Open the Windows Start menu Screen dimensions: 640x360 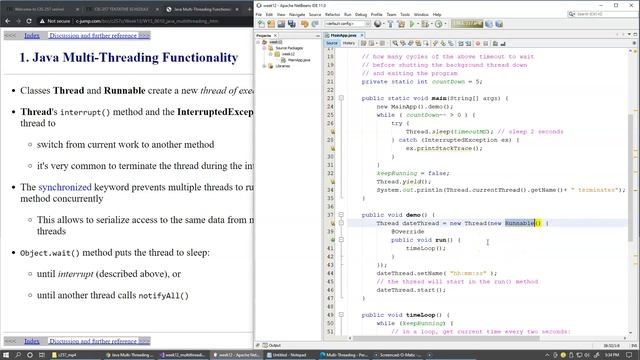coord(6,355)
